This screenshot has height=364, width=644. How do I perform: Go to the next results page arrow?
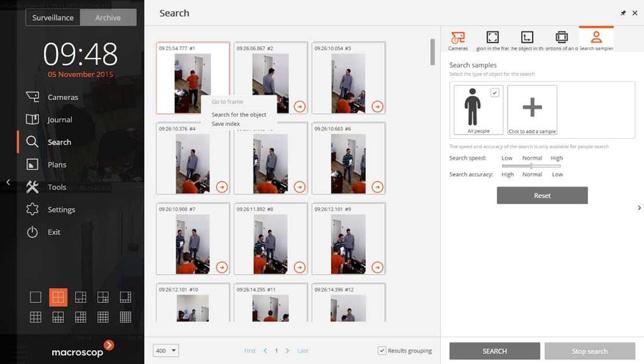(287, 351)
